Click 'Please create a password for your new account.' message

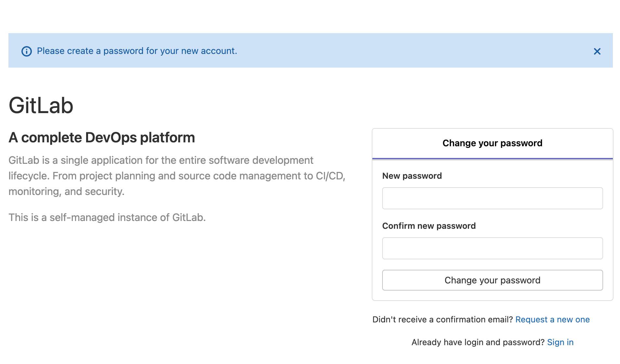(x=137, y=51)
